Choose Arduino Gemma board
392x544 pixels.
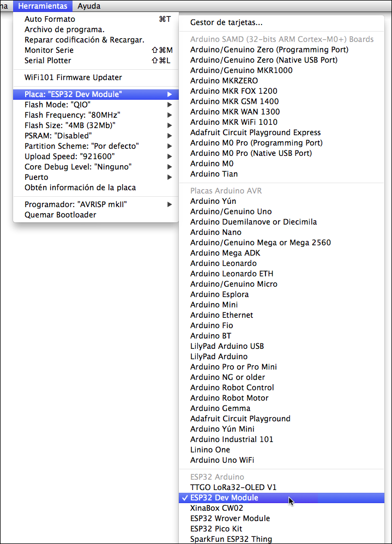[281, 409]
